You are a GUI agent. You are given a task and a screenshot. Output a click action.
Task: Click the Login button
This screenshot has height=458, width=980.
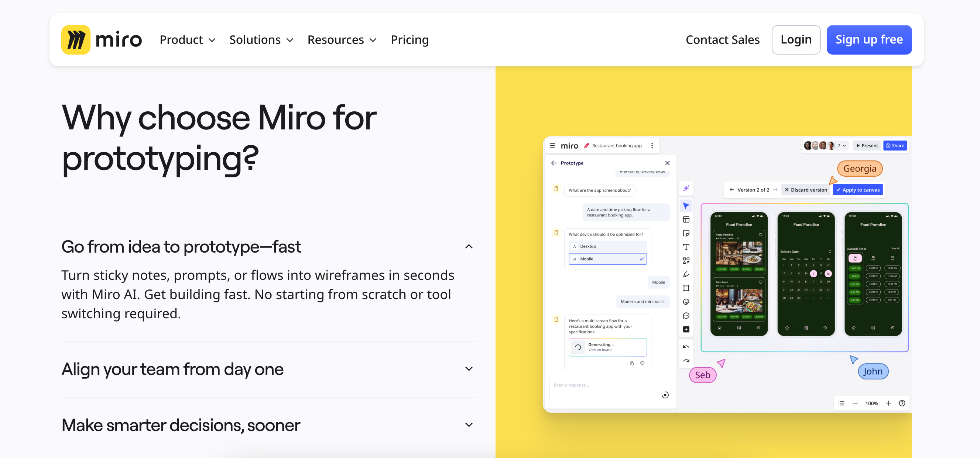[795, 40]
